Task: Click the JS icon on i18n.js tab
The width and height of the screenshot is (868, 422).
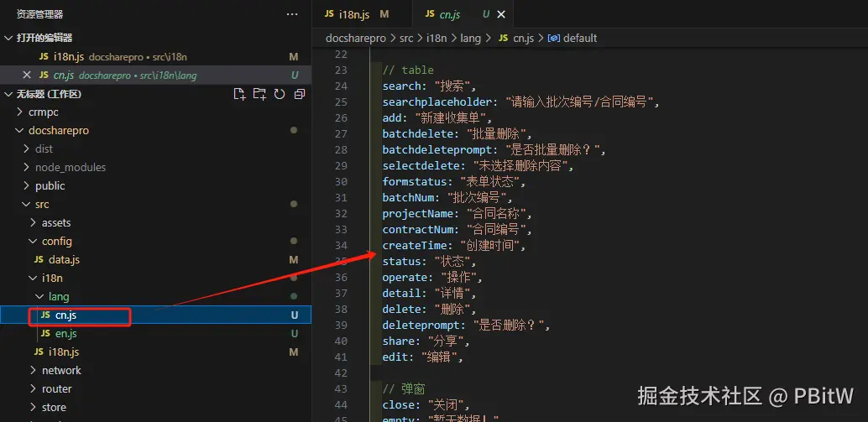Action: (x=329, y=13)
